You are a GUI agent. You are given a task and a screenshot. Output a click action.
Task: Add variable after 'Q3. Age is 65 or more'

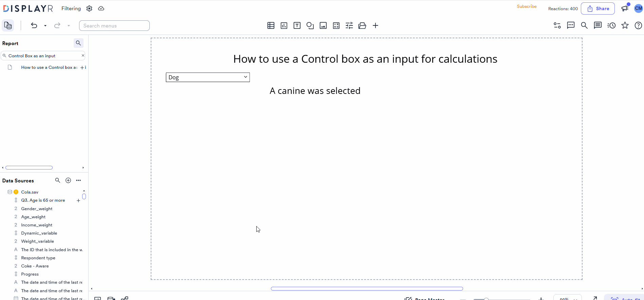click(78, 201)
